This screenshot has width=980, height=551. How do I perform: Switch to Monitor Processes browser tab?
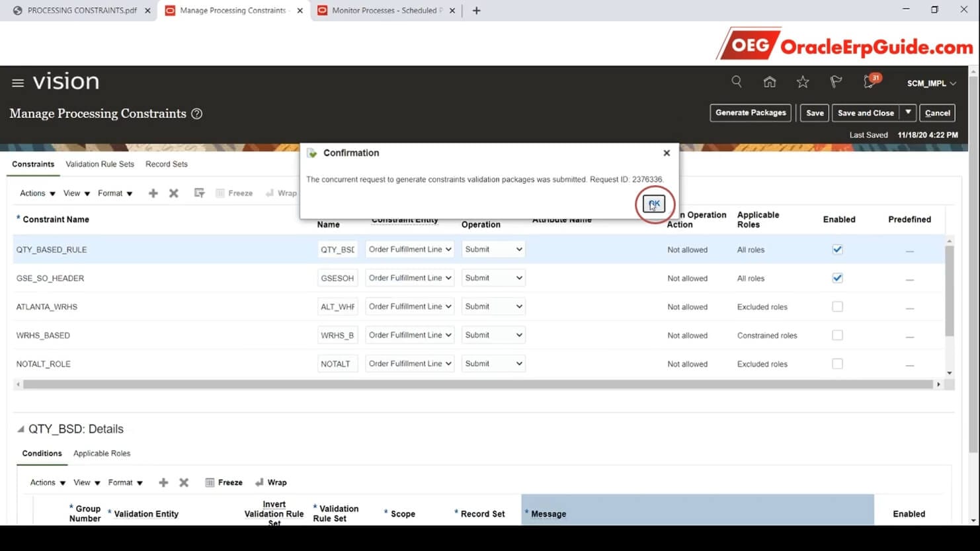pyautogui.click(x=386, y=11)
